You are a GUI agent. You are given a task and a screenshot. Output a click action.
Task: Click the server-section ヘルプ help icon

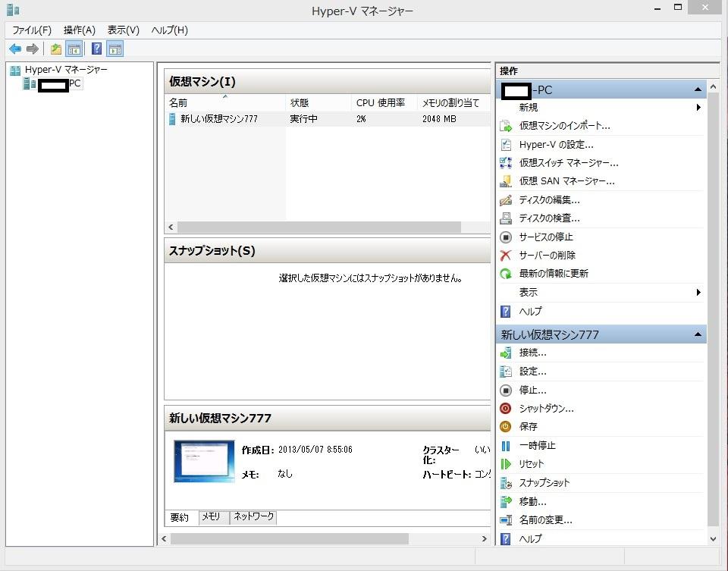(506, 312)
